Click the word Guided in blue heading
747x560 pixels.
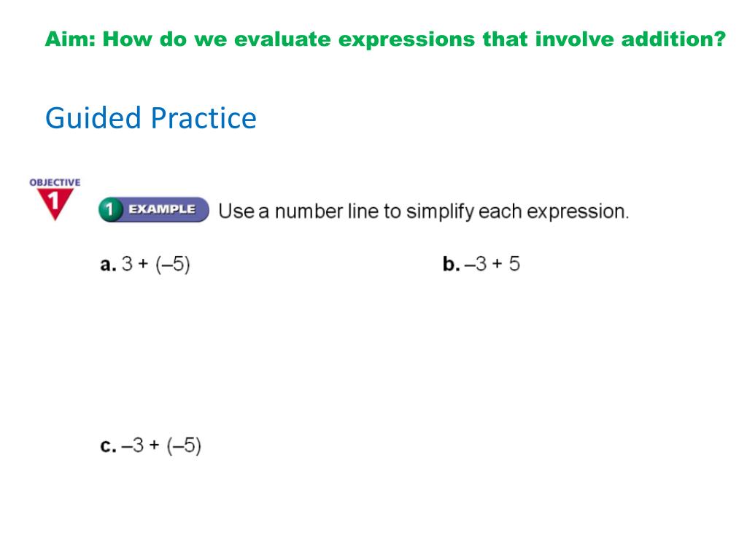(x=93, y=119)
